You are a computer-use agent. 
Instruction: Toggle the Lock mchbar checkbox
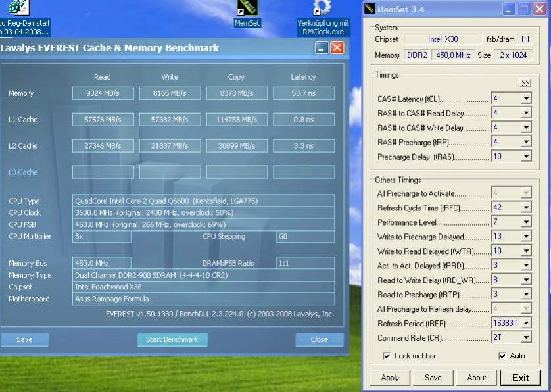387,356
